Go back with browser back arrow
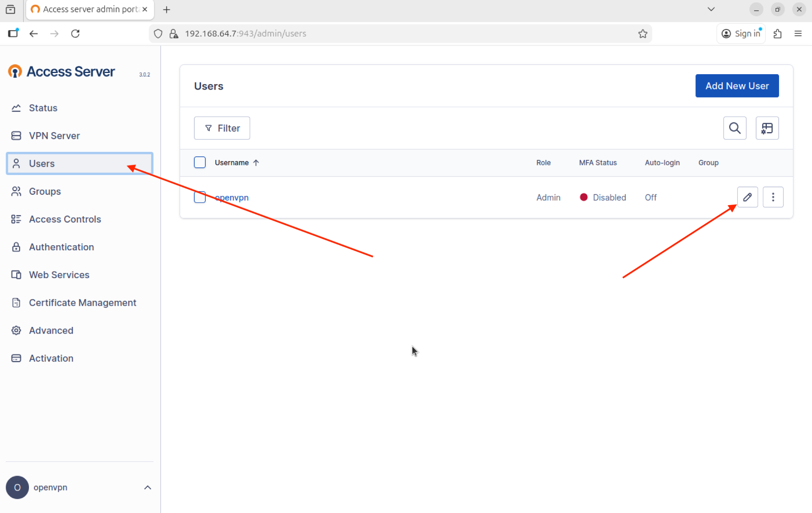This screenshot has width=812, height=513. (x=34, y=34)
